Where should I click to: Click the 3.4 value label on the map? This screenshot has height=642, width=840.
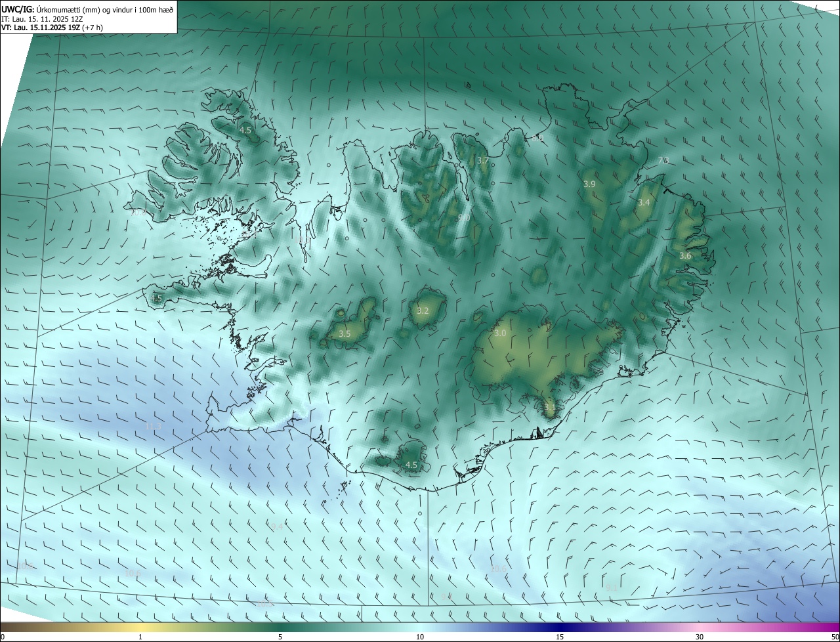[x=644, y=203]
